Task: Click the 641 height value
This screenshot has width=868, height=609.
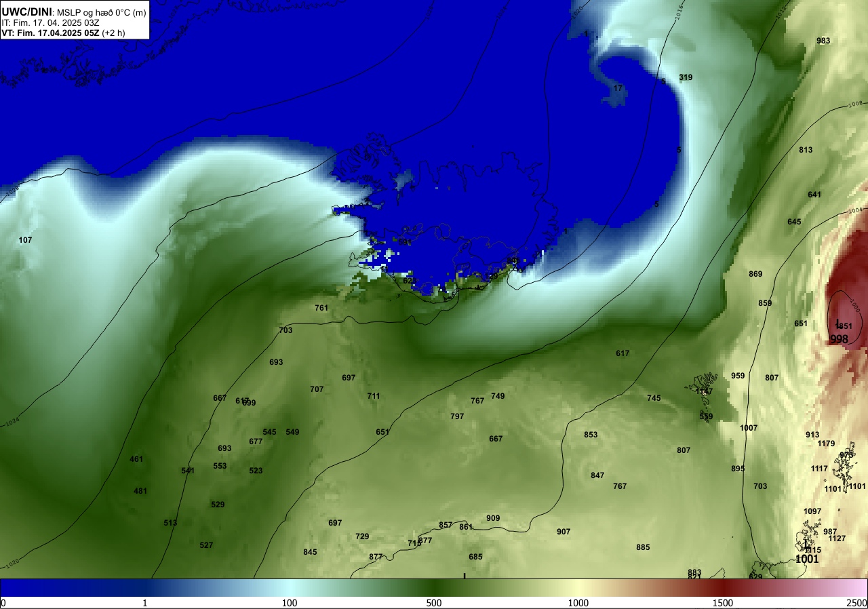Action: pyautogui.click(x=814, y=195)
